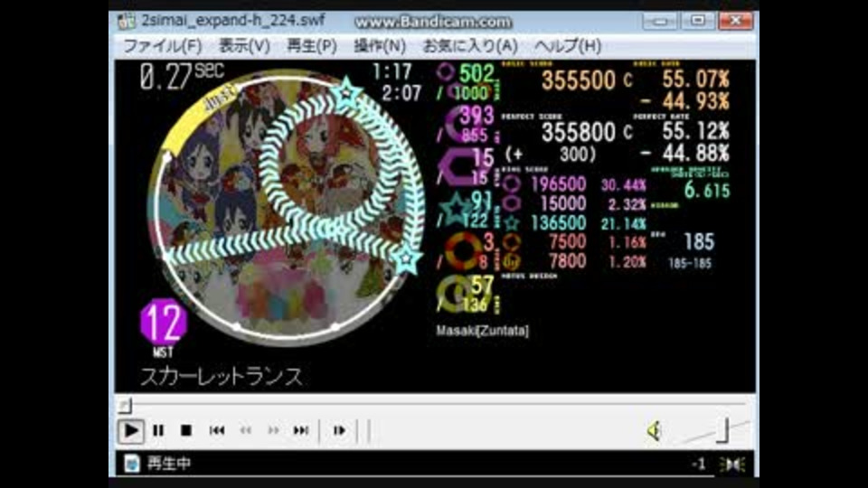Viewport: 868px width, 488px height.
Task: Click the 55.07% rate value
Action: tap(695, 80)
